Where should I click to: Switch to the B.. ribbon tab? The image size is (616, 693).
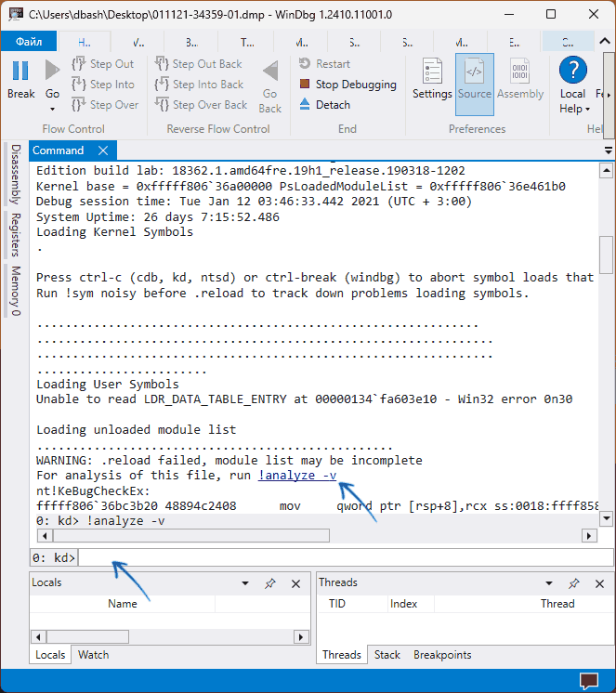pyautogui.click(x=191, y=42)
